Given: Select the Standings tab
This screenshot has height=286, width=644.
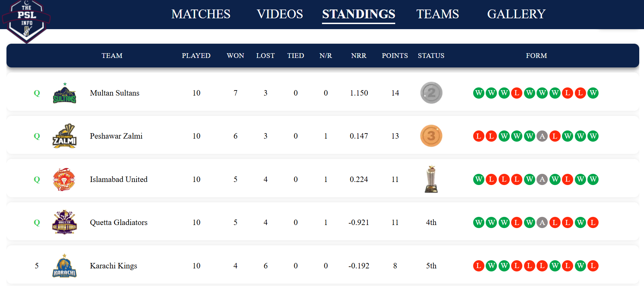Looking at the screenshot, I should pos(359,14).
